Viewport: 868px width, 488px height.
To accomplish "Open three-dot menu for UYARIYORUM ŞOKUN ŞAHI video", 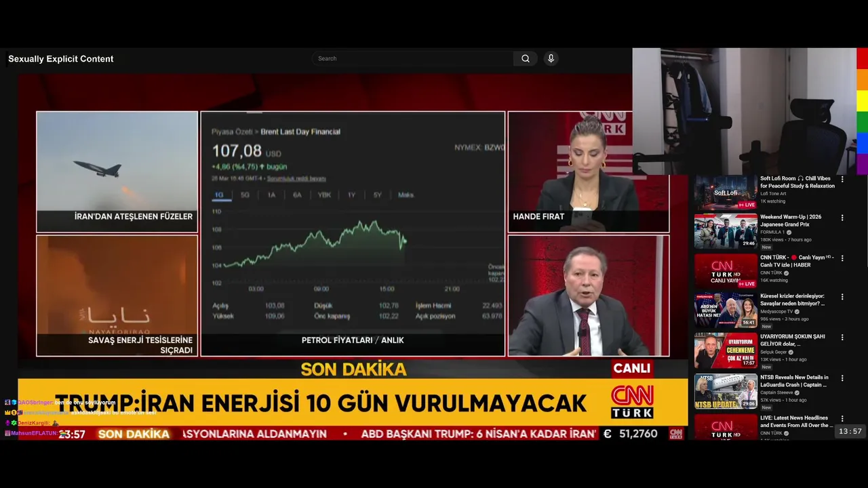I will pos(842,337).
